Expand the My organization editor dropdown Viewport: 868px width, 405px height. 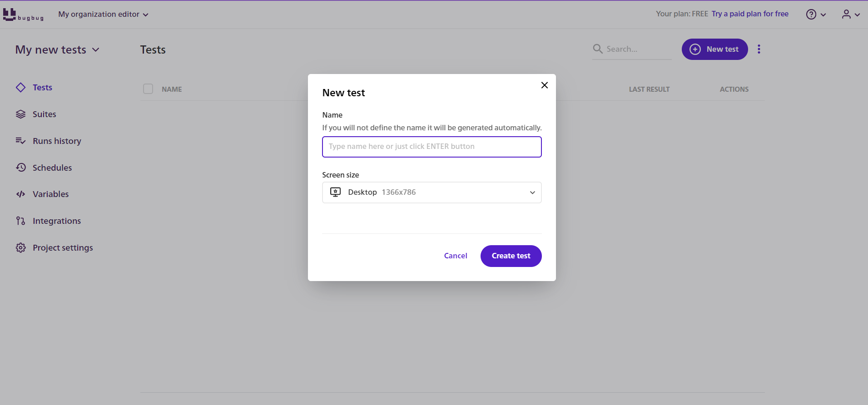(x=103, y=15)
